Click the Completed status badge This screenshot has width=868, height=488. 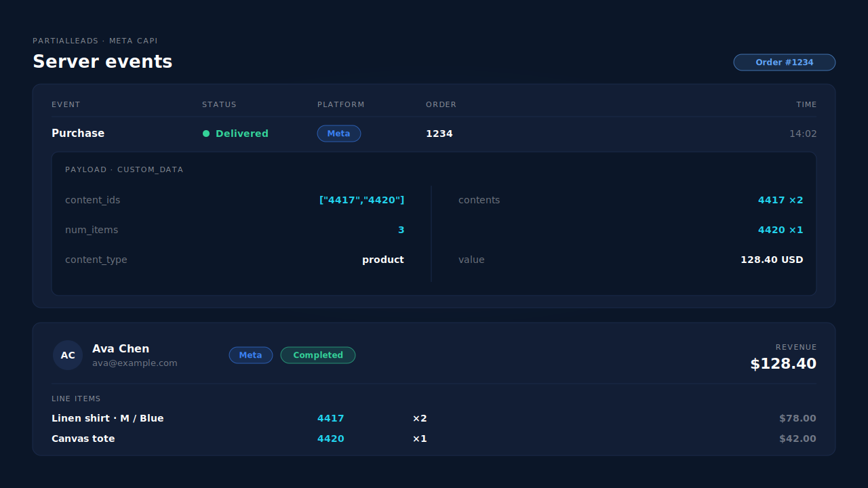tap(318, 355)
